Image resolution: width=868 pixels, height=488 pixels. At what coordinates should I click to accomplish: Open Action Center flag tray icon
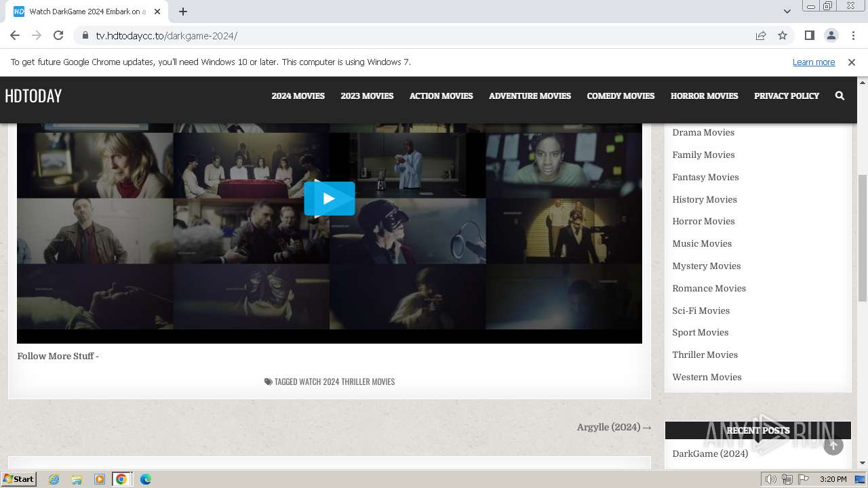804,479
